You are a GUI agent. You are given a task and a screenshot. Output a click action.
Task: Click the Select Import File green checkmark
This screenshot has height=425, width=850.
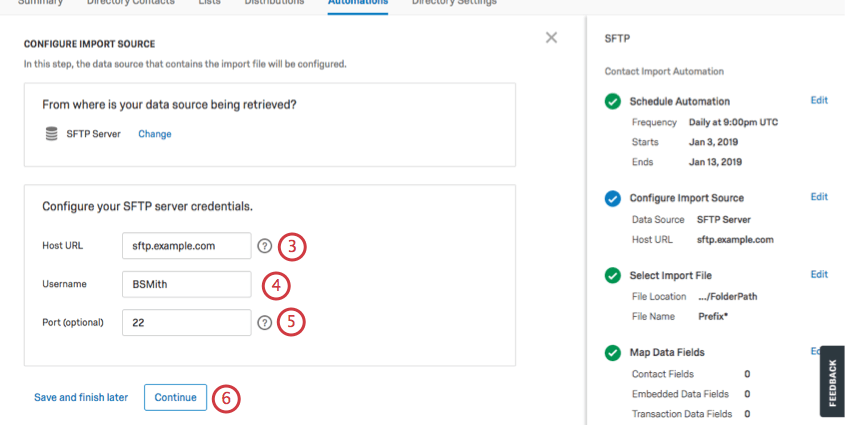click(612, 275)
